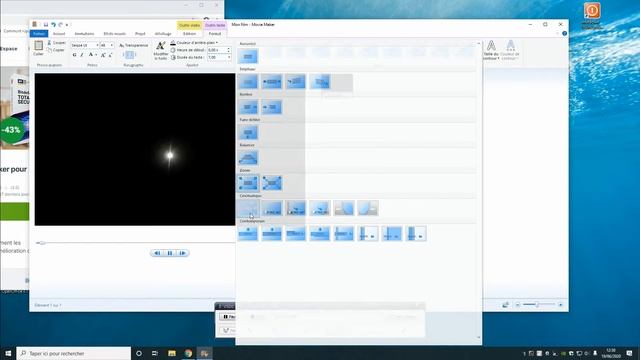
Task: Click Modifier le texte button
Action: pyautogui.click(x=161, y=51)
